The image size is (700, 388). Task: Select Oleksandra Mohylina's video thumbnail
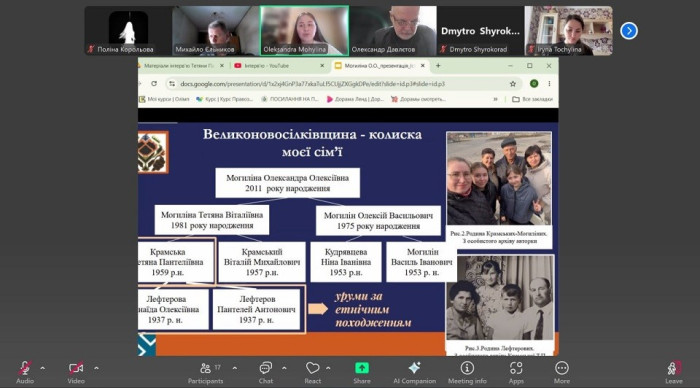304,30
